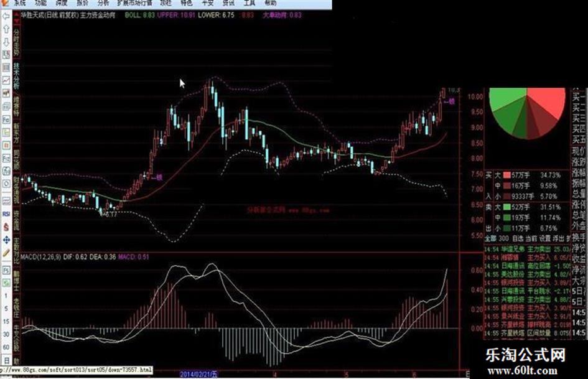Open the 功能 menu
The image size is (588, 379).
(x=40, y=3)
